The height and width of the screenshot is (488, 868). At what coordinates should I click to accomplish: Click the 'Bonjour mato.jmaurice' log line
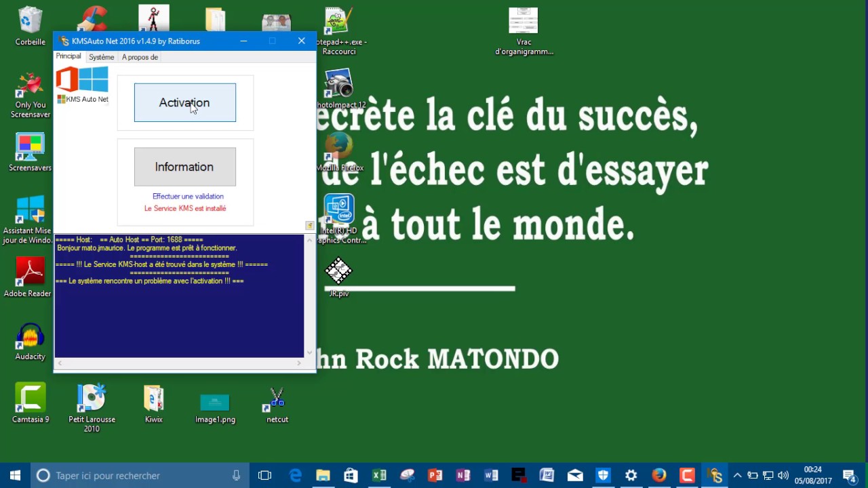coord(146,248)
